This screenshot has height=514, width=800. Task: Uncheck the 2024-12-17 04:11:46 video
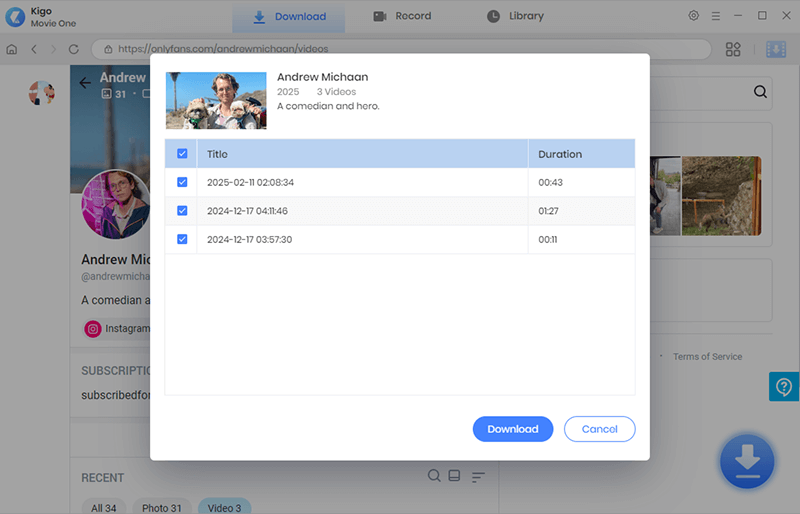click(182, 211)
